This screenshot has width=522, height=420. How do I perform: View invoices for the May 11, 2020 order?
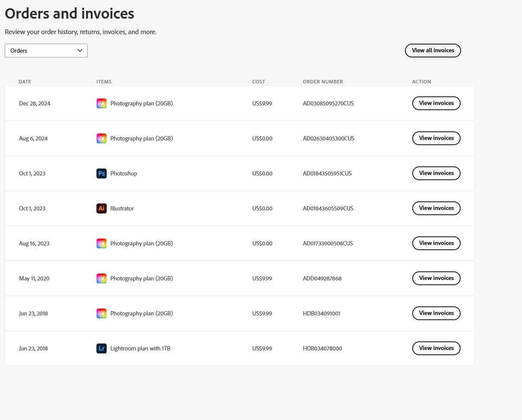click(x=436, y=278)
